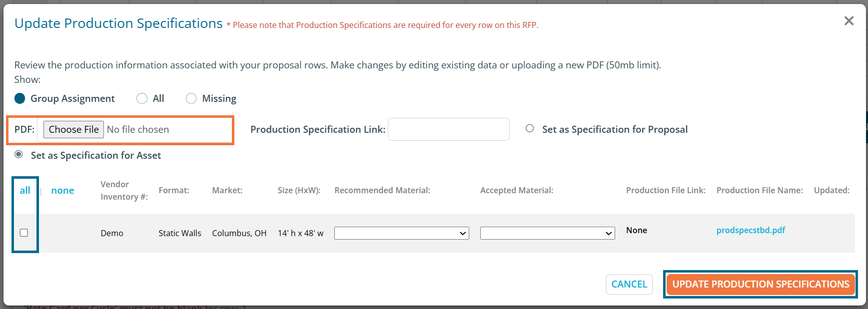Click the 'none' deselect link

click(x=62, y=190)
